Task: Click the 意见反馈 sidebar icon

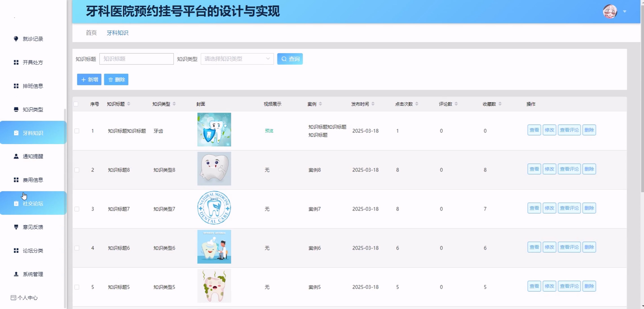Action: [16, 227]
